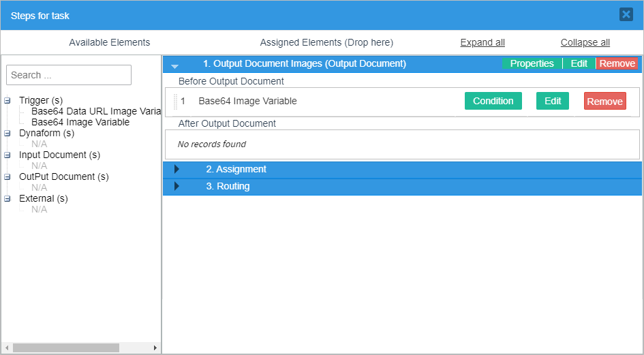Collapse the External (s) tree node
This screenshot has width=644, height=355.
7,199
